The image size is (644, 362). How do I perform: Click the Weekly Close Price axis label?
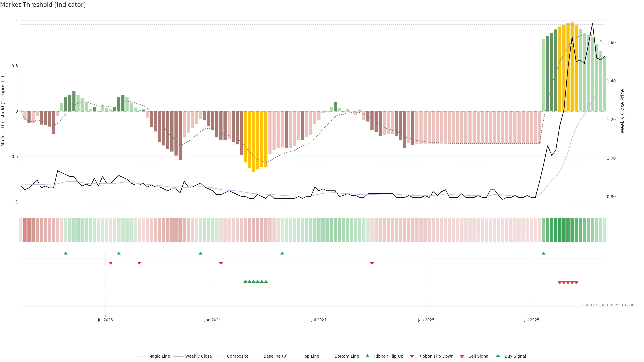pyautogui.click(x=623, y=111)
